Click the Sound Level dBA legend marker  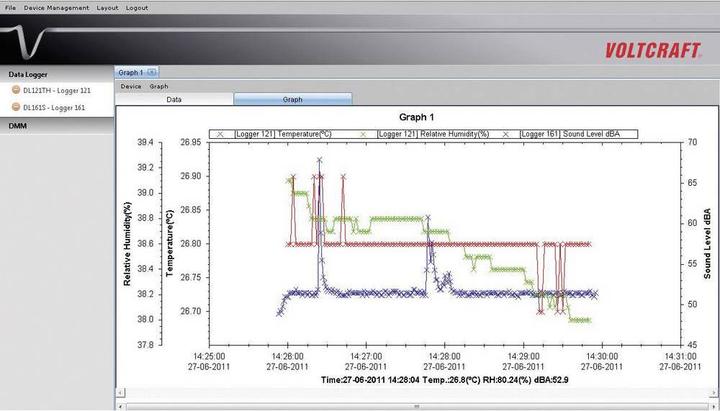point(508,133)
